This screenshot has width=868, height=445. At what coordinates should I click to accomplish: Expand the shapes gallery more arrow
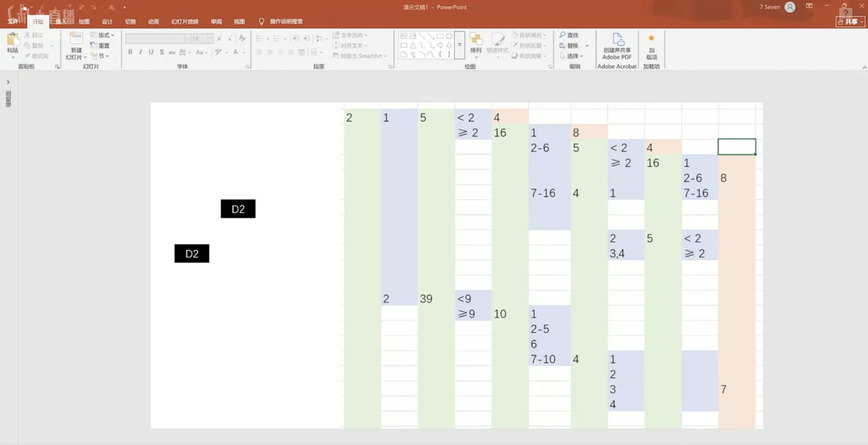click(x=459, y=45)
